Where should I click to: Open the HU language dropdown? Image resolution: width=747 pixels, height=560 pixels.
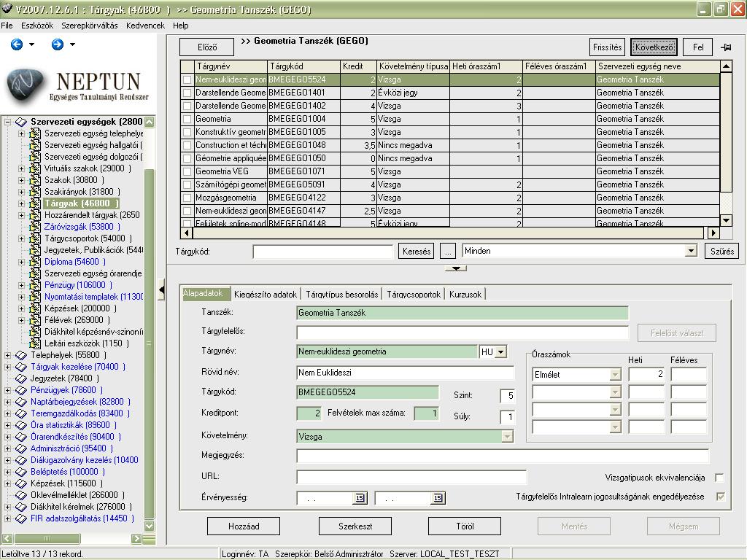coord(500,352)
